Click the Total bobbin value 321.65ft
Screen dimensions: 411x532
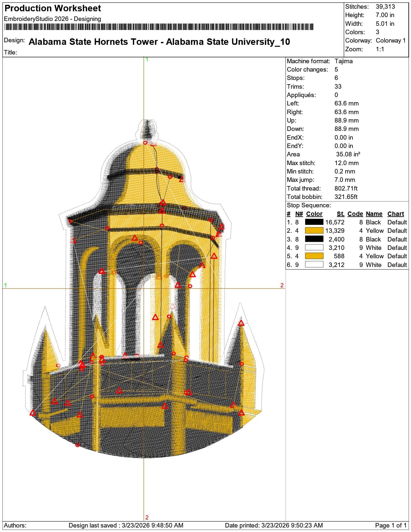[x=346, y=197]
